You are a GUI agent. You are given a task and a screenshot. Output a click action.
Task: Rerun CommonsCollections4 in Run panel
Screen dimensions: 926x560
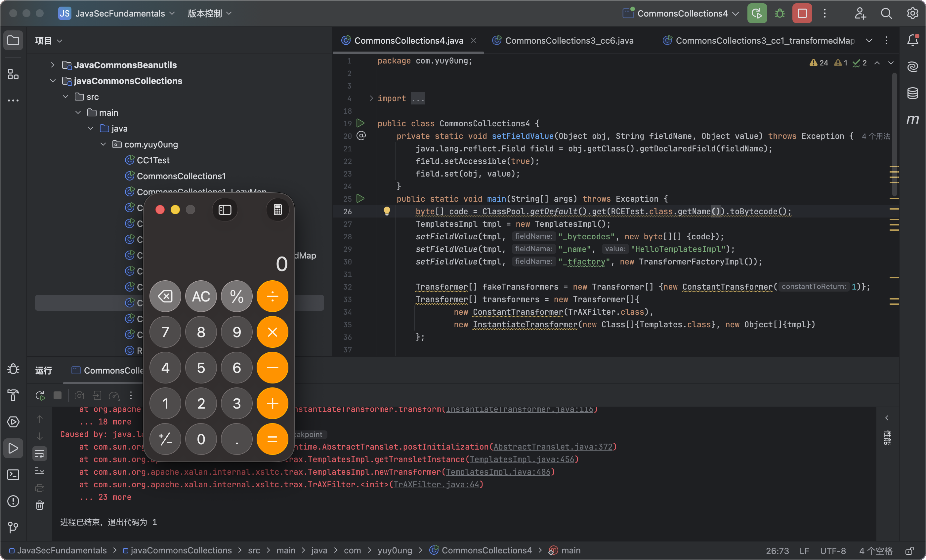click(x=40, y=395)
